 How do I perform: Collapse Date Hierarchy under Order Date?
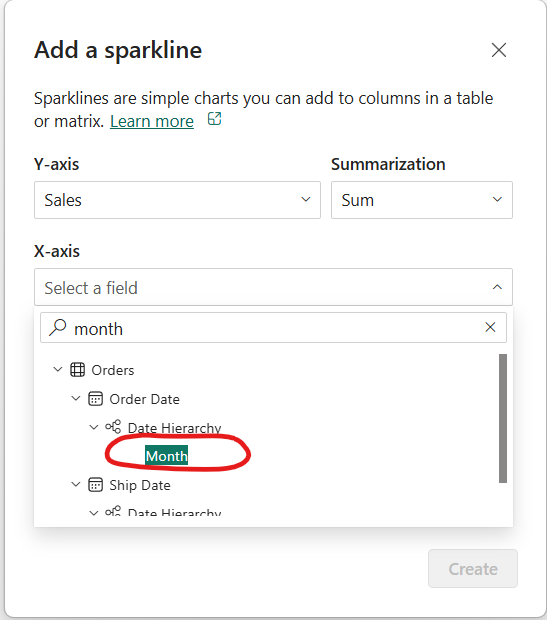pyautogui.click(x=94, y=427)
